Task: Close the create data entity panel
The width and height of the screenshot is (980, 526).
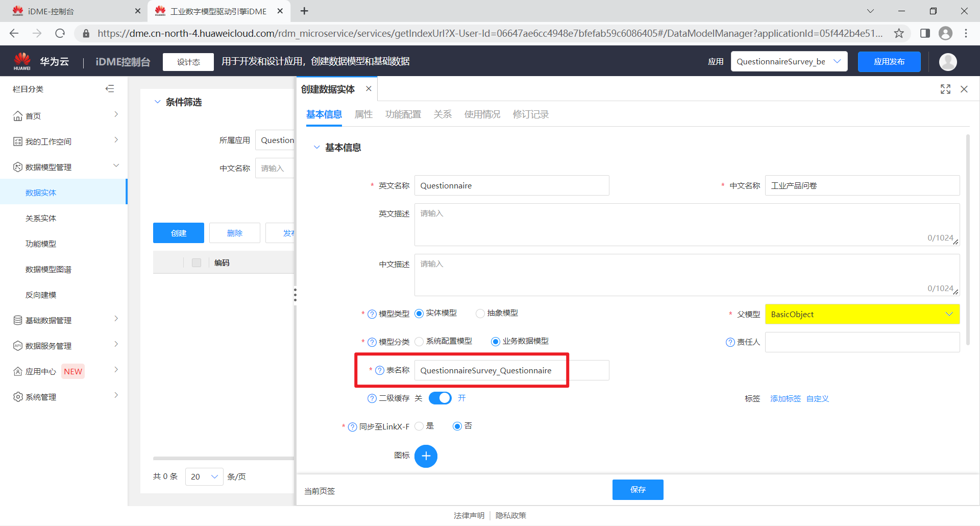Action: point(964,89)
